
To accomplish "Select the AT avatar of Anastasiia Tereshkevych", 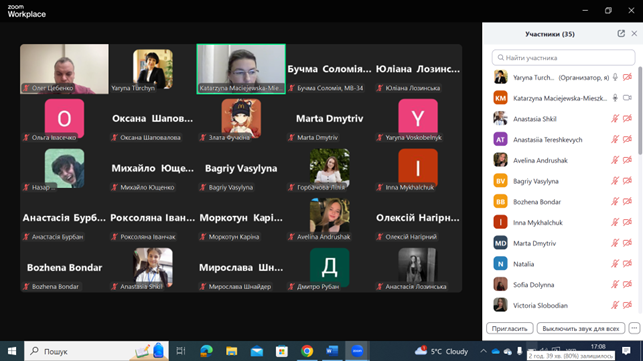I will point(500,139).
